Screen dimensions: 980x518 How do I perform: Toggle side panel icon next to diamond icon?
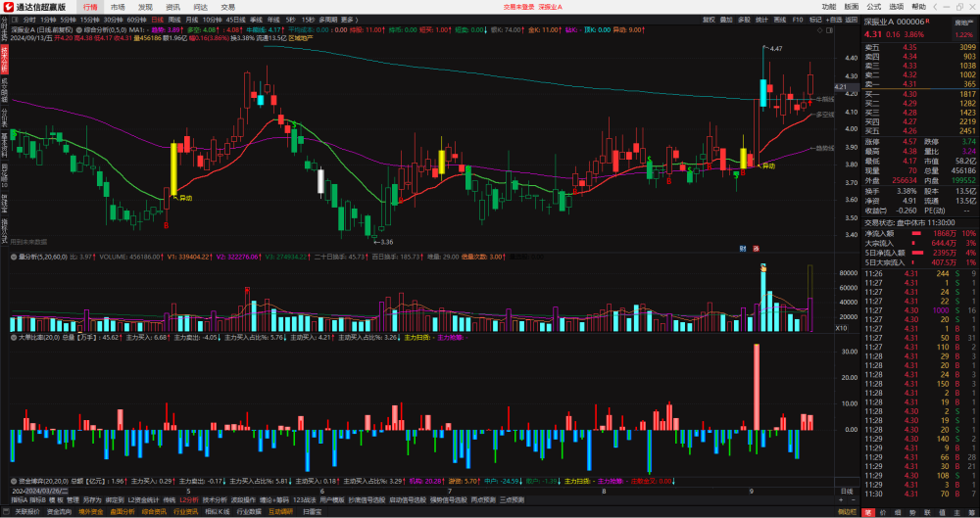pos(829,30)
